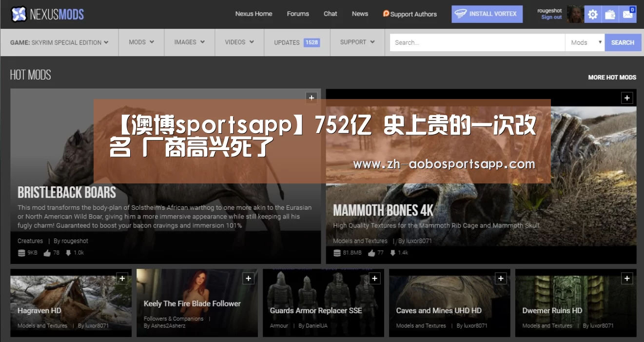Viewport: 644px width, 342px height.
Task: Click the Sign out link
Action: click(x=551, y=17)
